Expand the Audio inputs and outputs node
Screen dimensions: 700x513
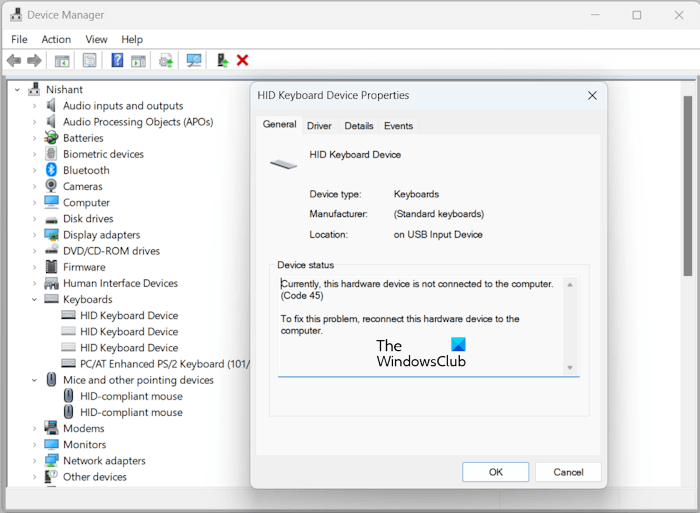tap(34, 106)
